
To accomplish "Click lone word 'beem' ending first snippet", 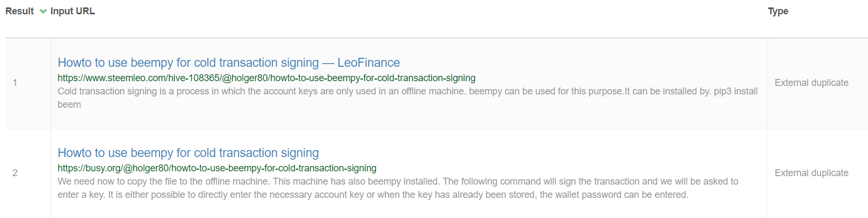I will 69,104.
